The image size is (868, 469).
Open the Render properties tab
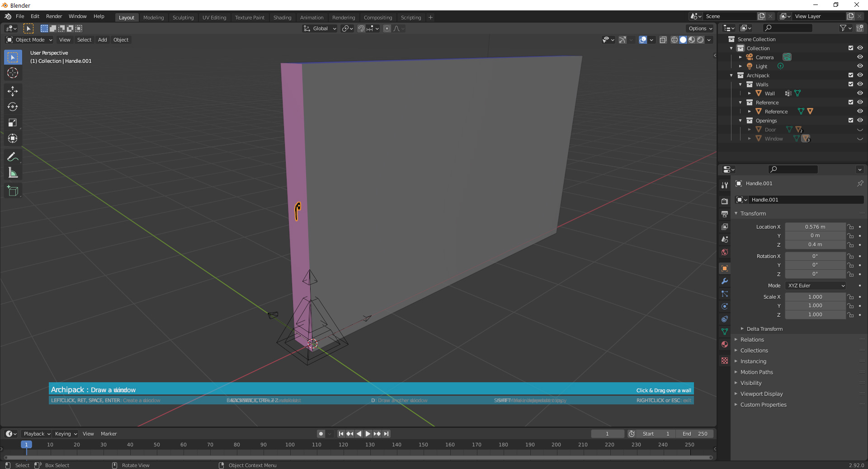[x=725, y=202]
